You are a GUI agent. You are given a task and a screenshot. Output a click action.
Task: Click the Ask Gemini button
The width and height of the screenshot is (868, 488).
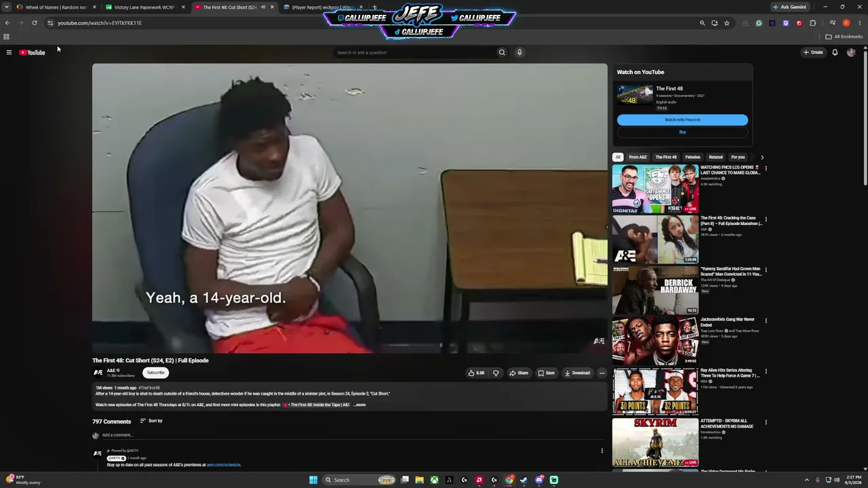(x=790, y=7)
